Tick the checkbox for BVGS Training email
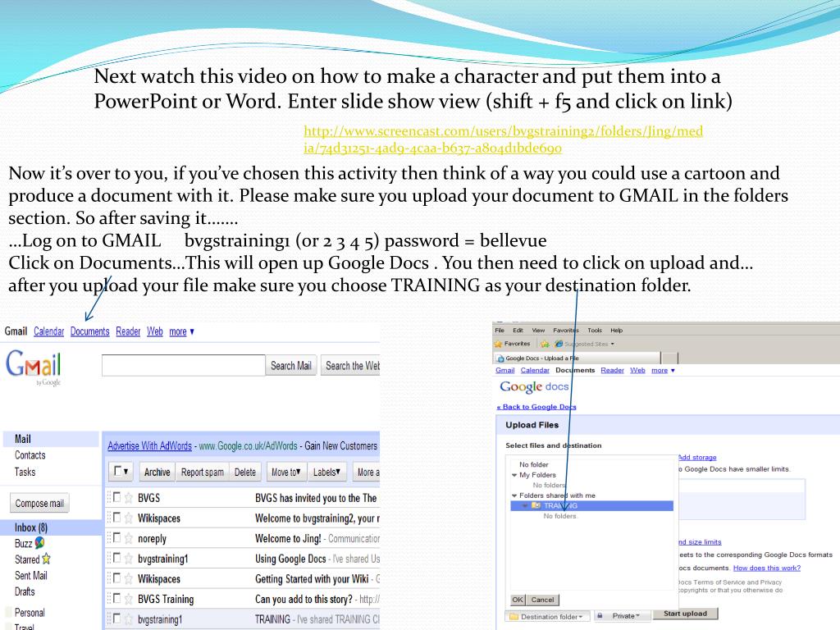The image size is (840, 630). point(116,598)
